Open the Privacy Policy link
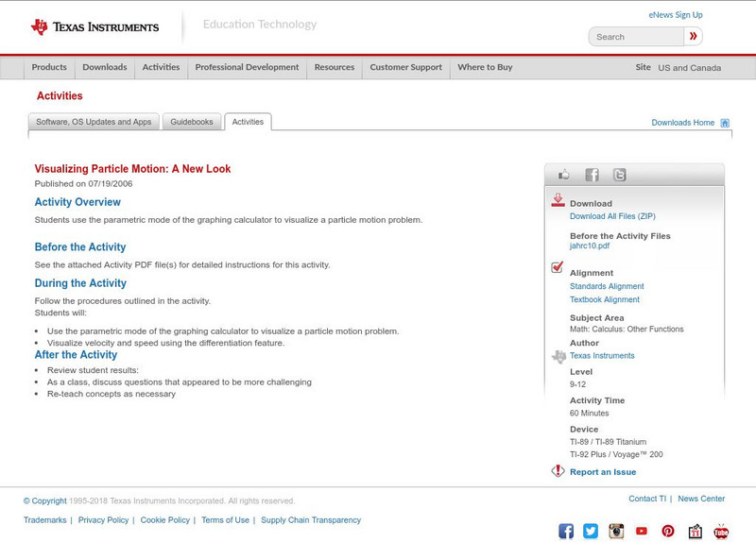Screen dimensions: 756x542 [103, 520]
